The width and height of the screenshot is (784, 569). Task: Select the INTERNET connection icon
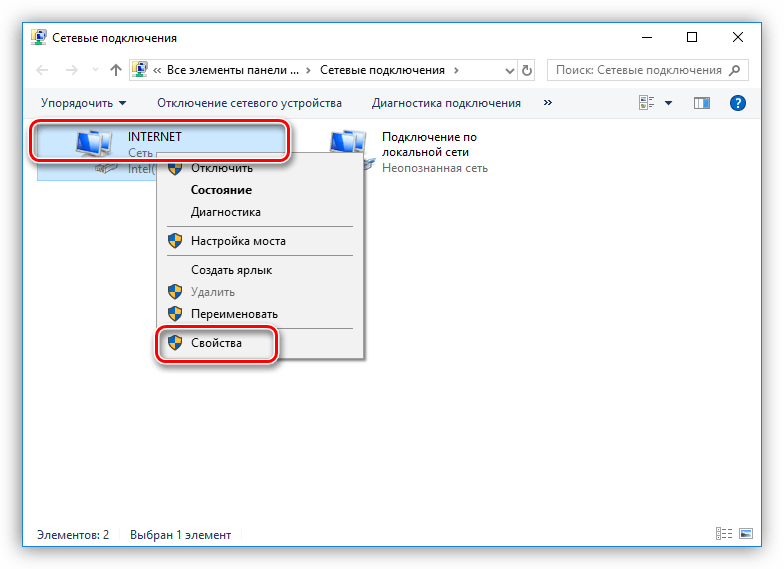[94, 143]
